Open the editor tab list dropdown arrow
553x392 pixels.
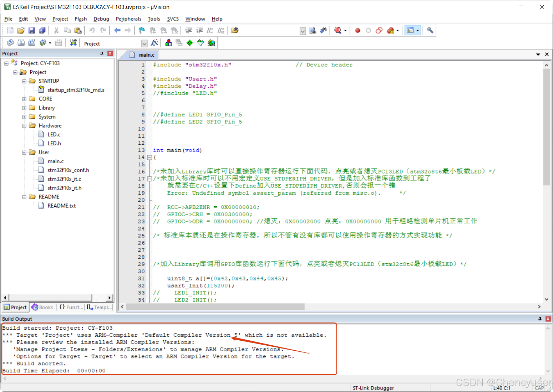click(538, 55)
